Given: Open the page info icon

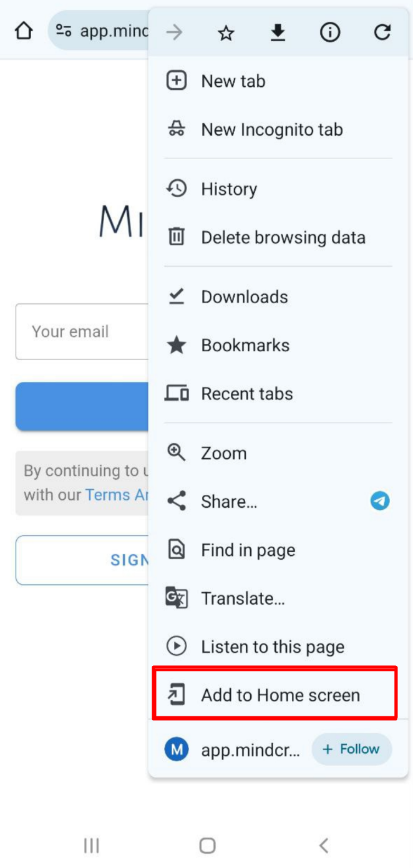Looking at the screenshot, I should coord(330,32).
